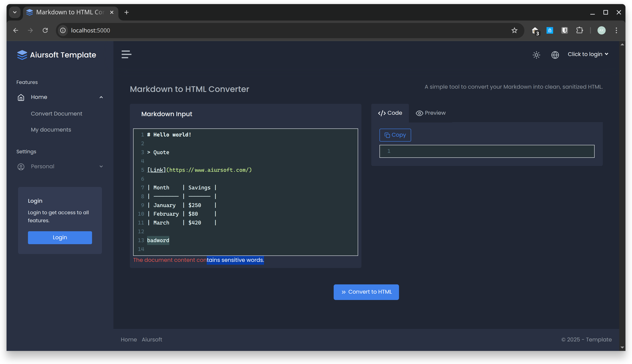
Task: Open the browser extensions puzzle icon
Action: [579, 31]
